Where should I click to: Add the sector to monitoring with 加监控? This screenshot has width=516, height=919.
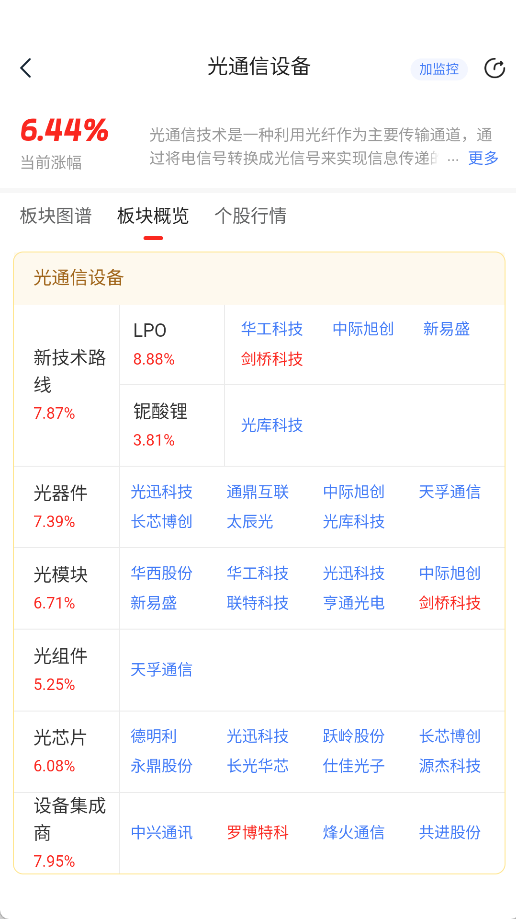click(439, 69)
